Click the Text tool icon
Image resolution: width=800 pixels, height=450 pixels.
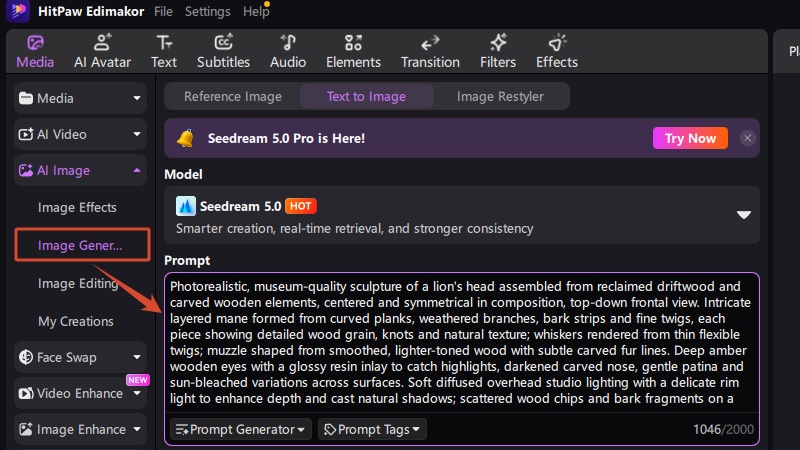click(164, 42)
